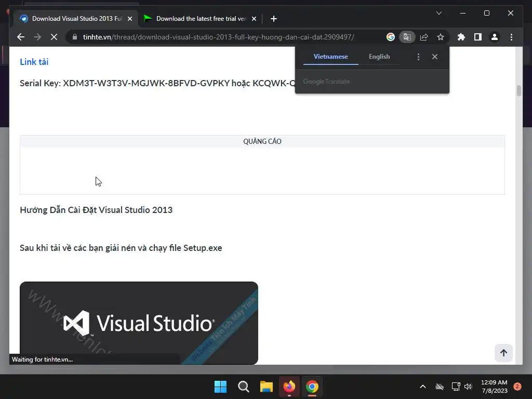
Task: Bookmark this tab with the star
Action: tap(441, 37)
